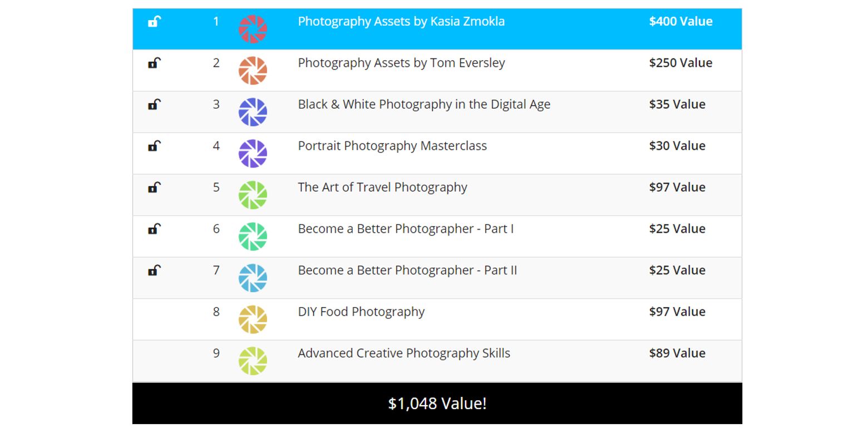Click the orange aperture icon for Tom Eversley
The height and width of the screenshot is (433, 868).
[253, 71]
